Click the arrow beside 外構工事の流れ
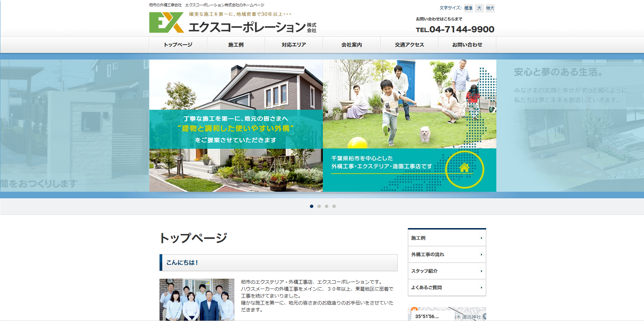The image size is (644, 321). pos(481,255)
